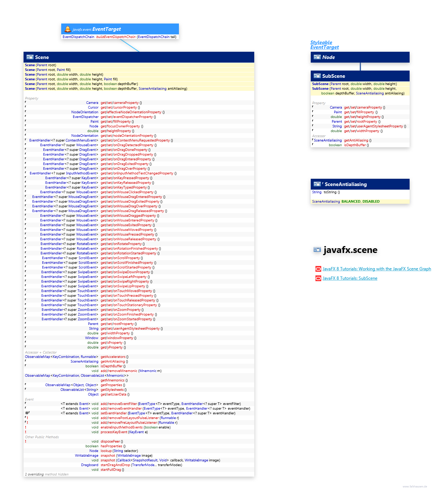
Task: Open the JavaFX 8 Tutorials: SubScene link
Action: [349, 278]
